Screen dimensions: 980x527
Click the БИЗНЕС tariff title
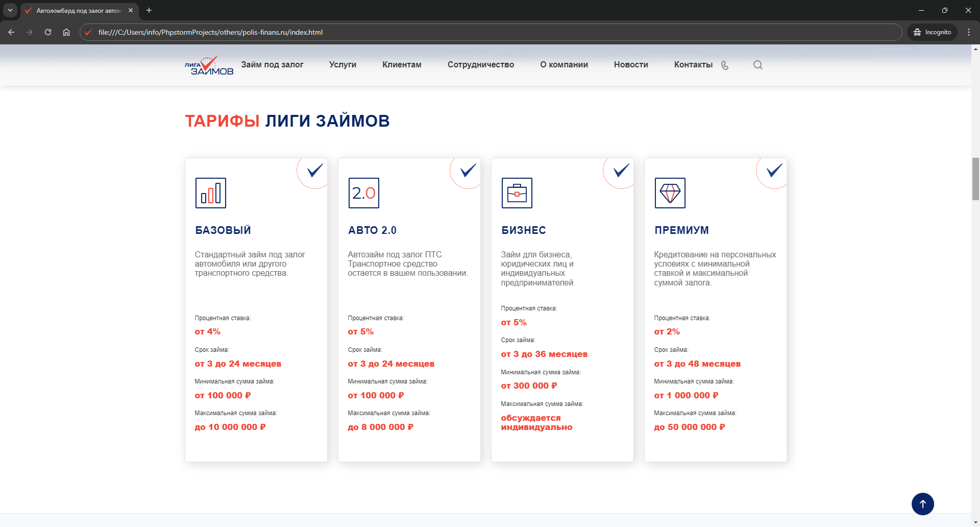[524, 230]
